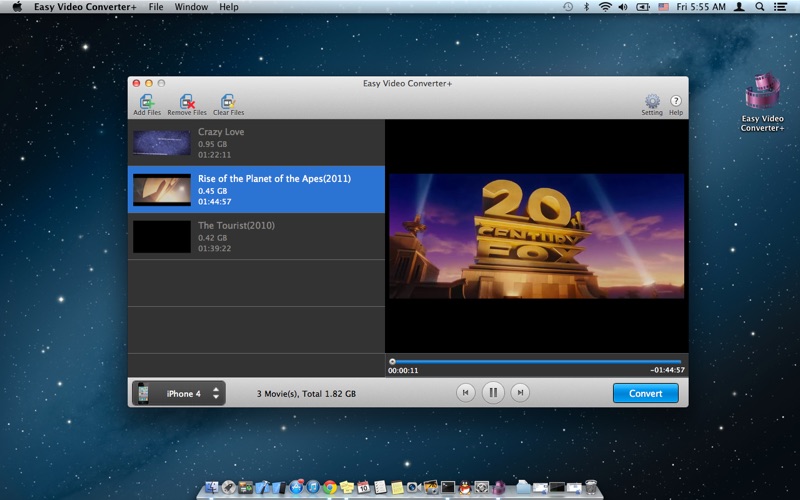Open QQ penguin app from the dock

tap(465, 487)
